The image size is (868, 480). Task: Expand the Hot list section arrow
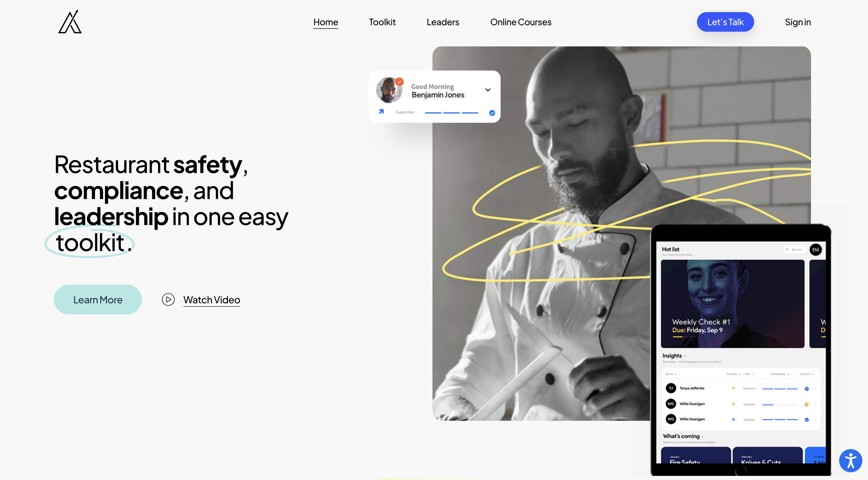pyautogui.click(x=682, y=250)
